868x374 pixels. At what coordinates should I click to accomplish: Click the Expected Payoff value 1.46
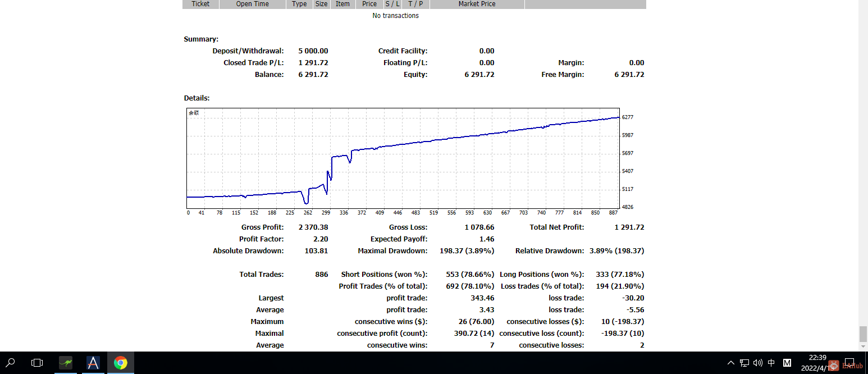[x=487, y=239]
